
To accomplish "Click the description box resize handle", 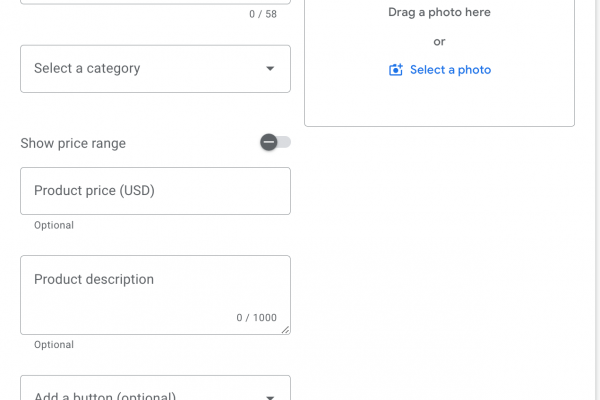I will point(285,329).
